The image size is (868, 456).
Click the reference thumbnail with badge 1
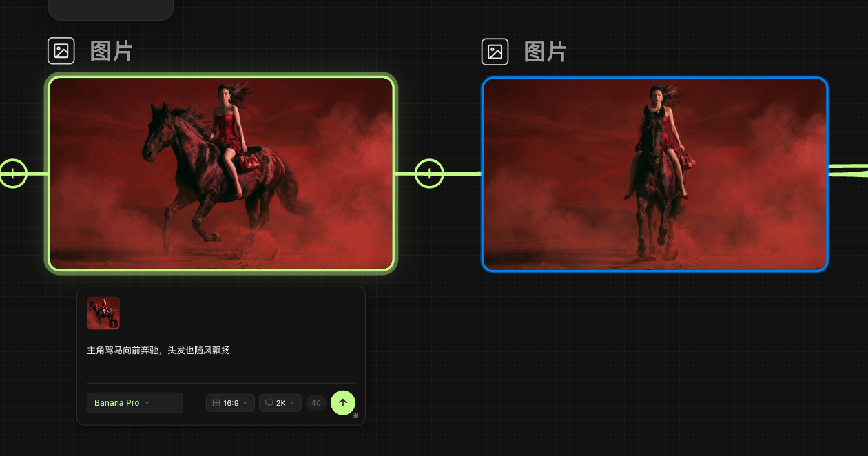(x=103, y=313)
